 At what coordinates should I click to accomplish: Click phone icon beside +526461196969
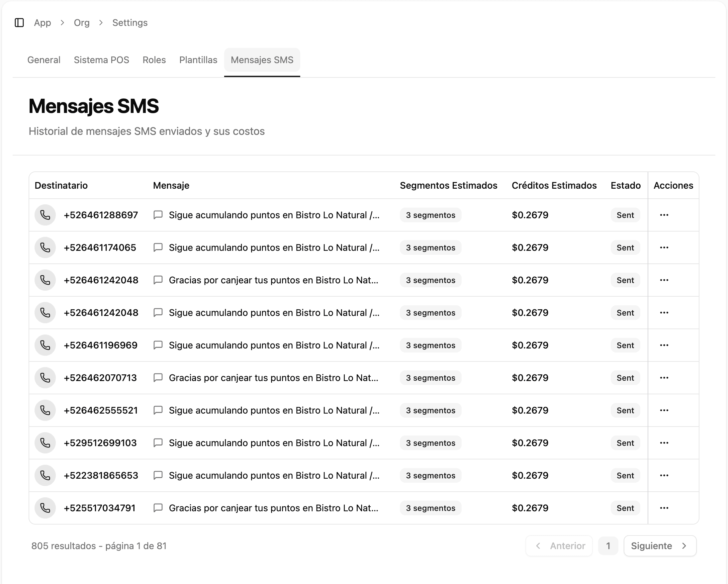coord(45,345)
